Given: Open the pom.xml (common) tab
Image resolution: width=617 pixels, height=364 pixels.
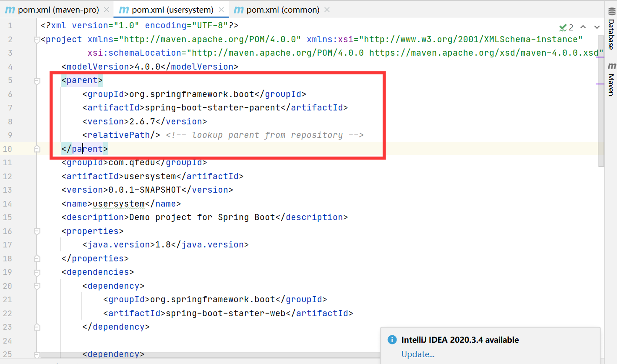Looking at the screenshot, I should (282, 10).
